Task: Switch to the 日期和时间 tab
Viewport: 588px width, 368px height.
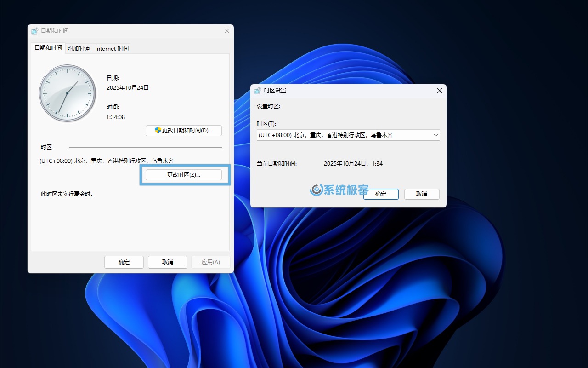Action: 48,48
